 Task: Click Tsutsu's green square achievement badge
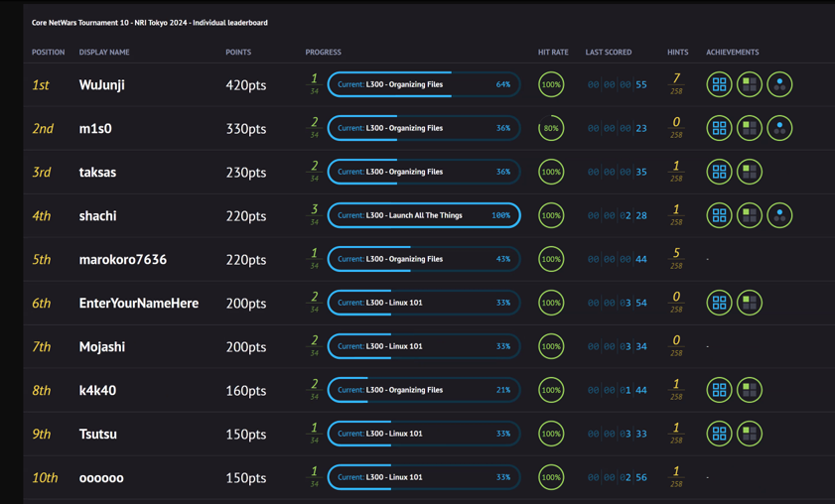click(750, 435)
